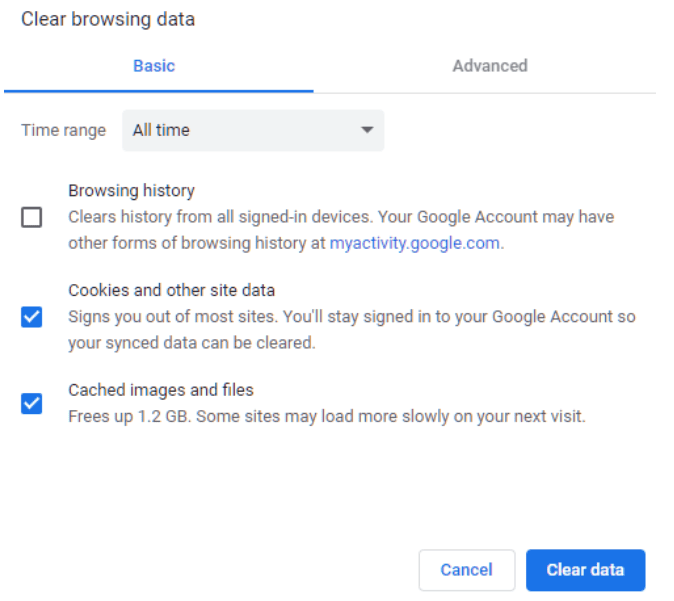This screenshot has width=674, height=601.
Task: Open the myactivity.google.com link
Action: coord(414,243)
